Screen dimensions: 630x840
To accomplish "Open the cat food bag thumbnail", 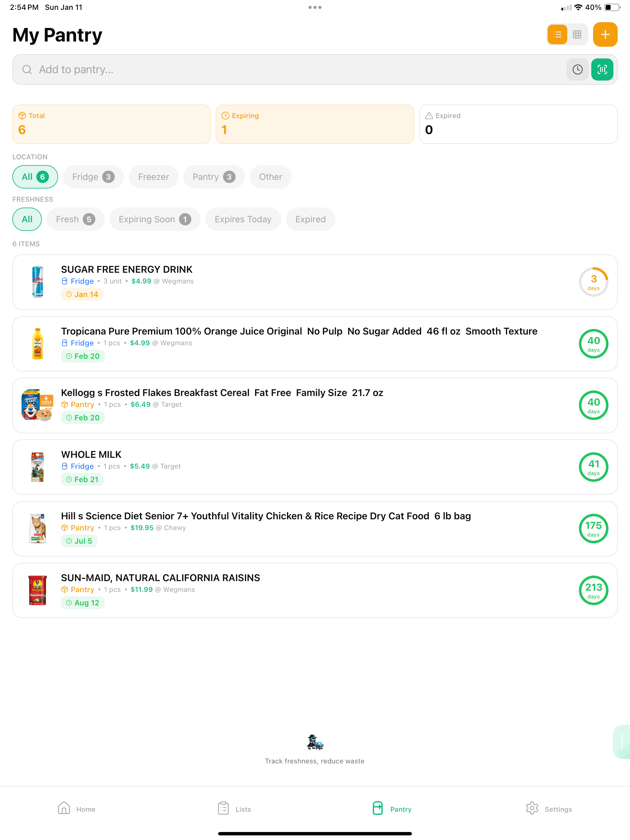I will coord(37,529).
